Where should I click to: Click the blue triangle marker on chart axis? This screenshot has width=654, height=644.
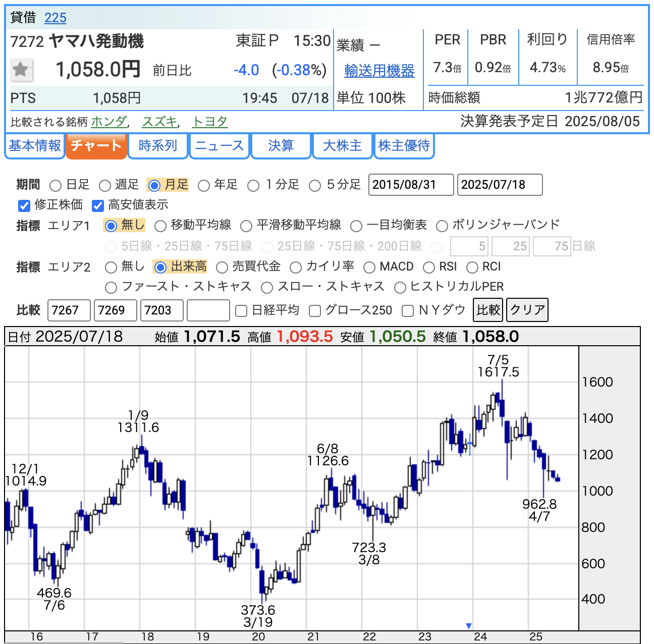pyautogui.click(x=468, y=626)
